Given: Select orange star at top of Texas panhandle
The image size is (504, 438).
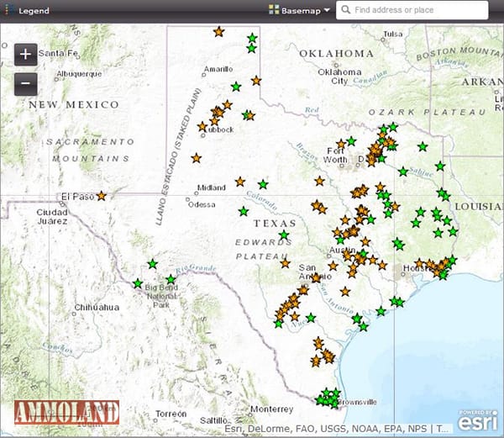Looking at the screenshot, I should point(218,31).
